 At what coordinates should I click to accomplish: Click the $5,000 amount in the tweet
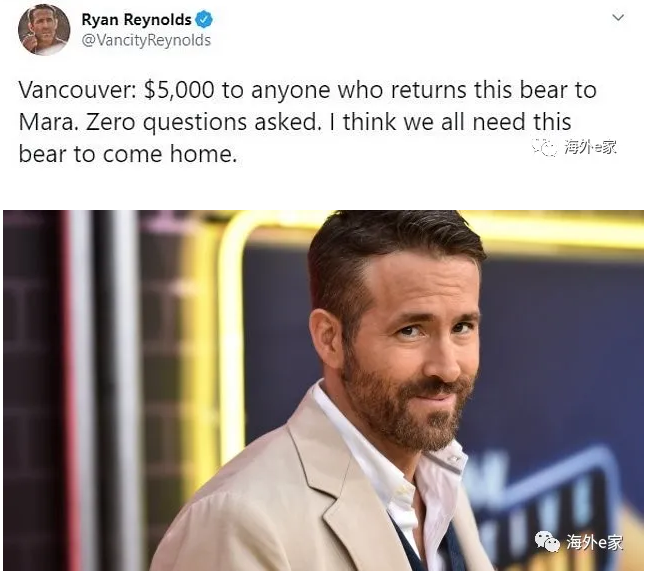179,90
